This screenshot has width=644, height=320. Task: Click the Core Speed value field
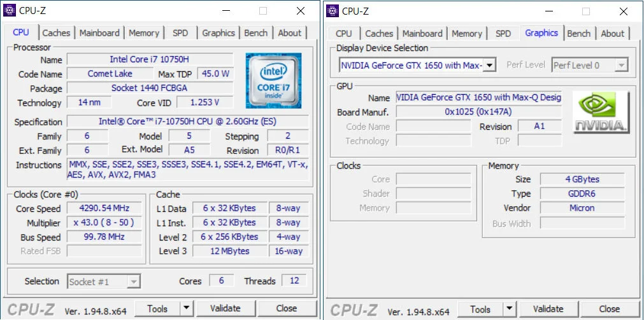(104, 209)
